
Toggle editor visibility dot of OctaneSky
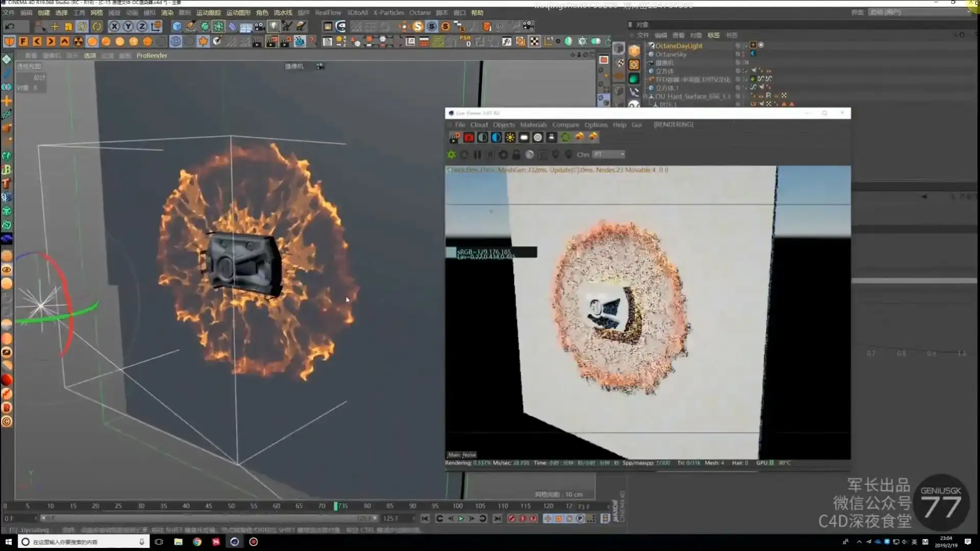pos(739,54)
